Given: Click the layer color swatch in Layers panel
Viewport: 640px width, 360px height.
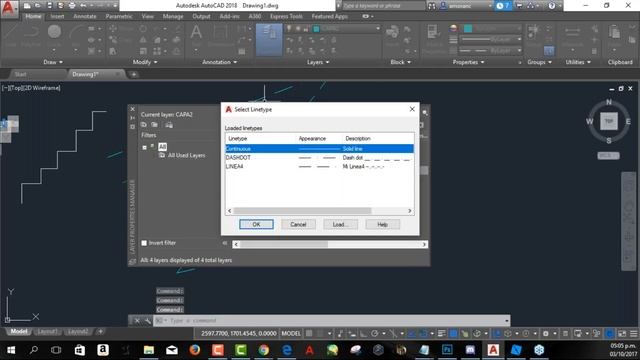Looking at the screenshot, I should [x=316, y=29].
